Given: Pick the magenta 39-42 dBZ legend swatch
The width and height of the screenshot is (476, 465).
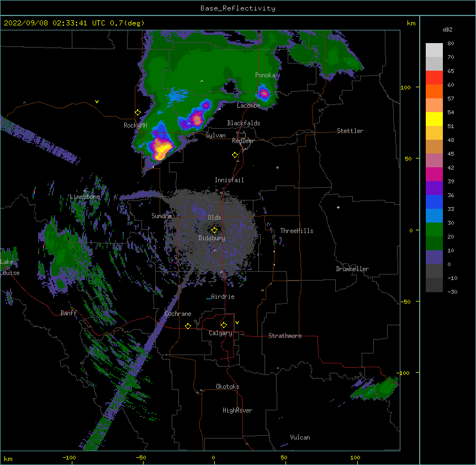Looking at the screenshot, I should point(434,174).
